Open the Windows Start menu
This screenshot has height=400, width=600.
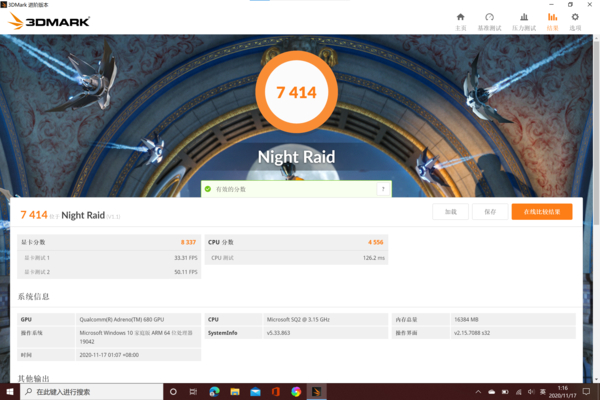coord(10,392)
